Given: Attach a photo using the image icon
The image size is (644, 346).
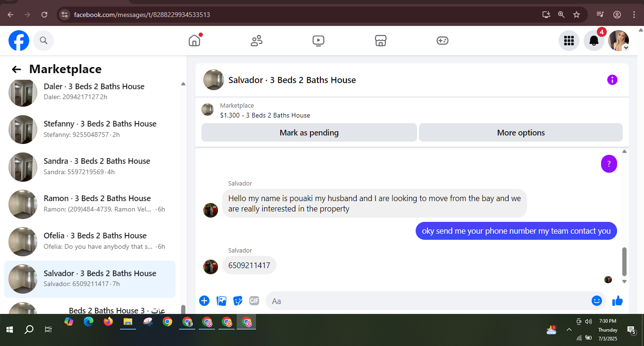Looking at the screenshot, I should [221, 301].
